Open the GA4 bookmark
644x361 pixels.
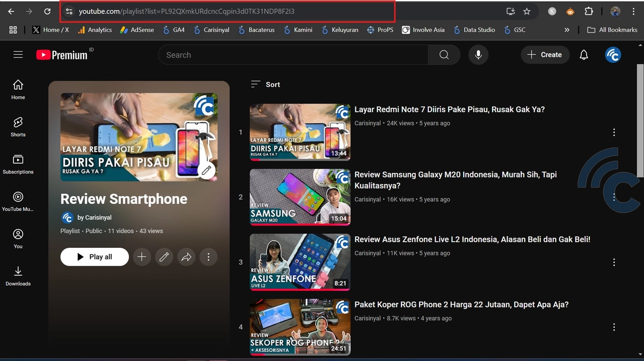pyautogui.click(x=173, y=30)
